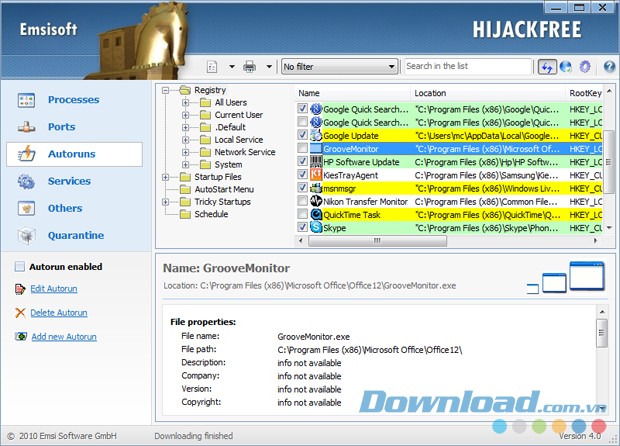
Task: Open the dropdown arrow beside printer icon
Action: [269, 67]
